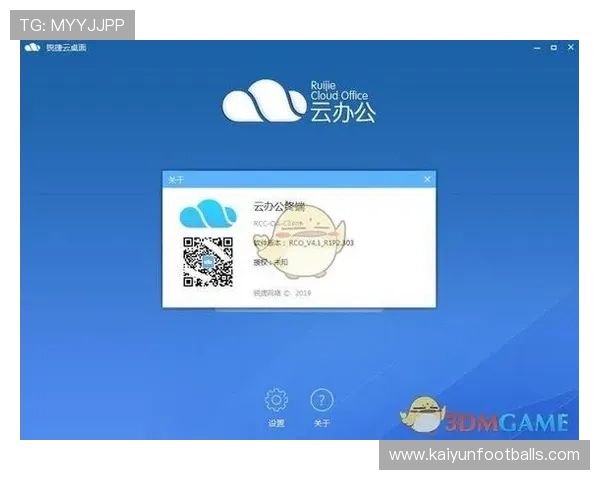Maximize the 锐捷云桌面 main window

coord(549,48)
